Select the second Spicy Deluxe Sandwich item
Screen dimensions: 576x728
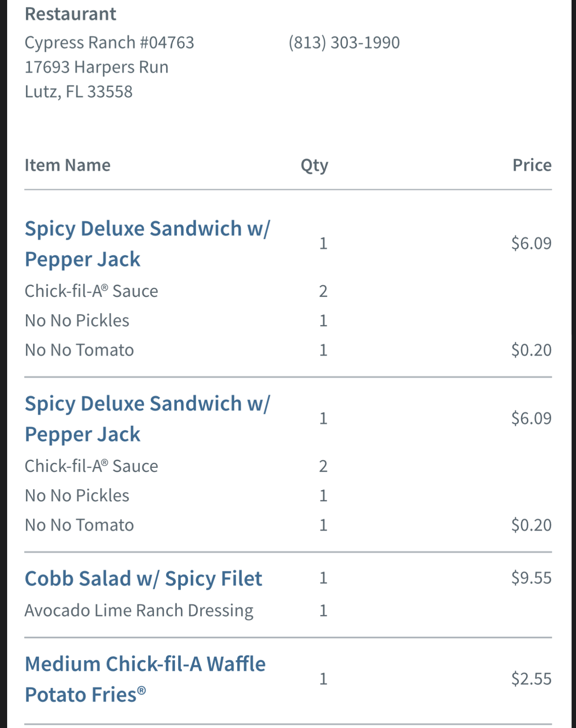pyautogui.click(x=147, y=418)
